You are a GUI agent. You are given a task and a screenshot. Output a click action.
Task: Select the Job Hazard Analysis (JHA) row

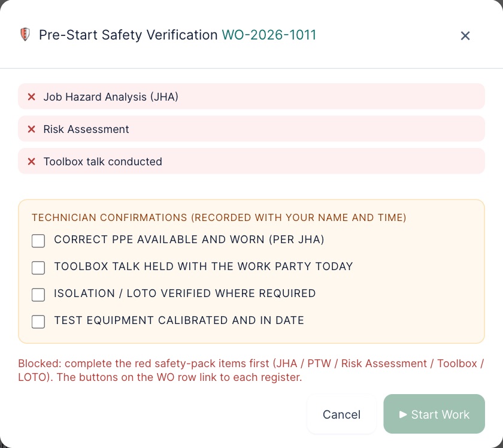click(x=251, y=96)
